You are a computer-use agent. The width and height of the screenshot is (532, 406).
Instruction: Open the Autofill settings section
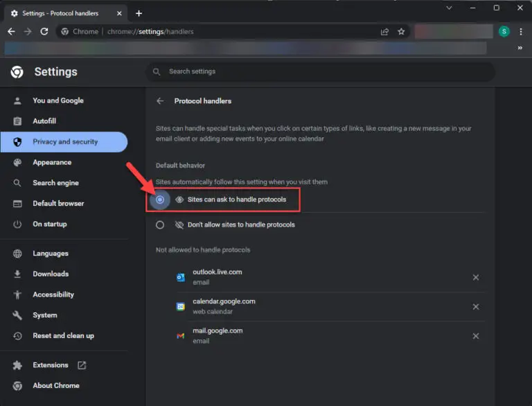44,121
